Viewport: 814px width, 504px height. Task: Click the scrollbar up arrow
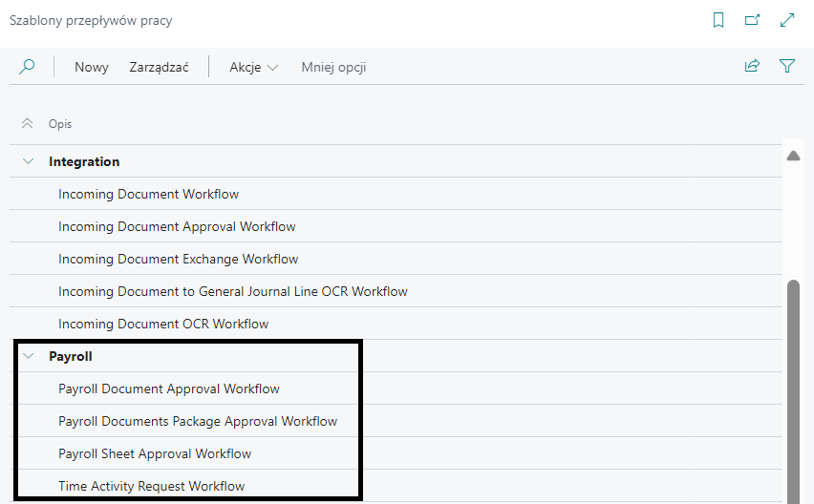(x=792, y=156)
